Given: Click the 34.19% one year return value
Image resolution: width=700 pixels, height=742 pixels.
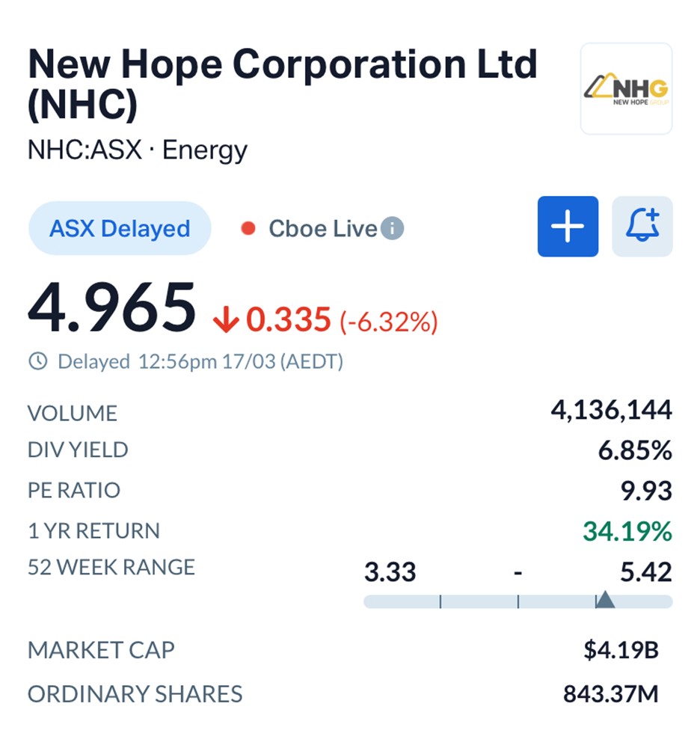Looking at the screenshot, I should coord(627,531).
